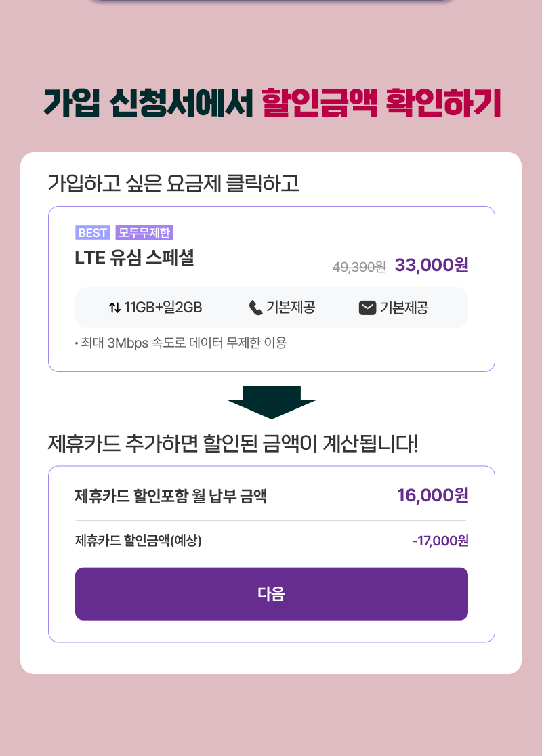
Task: Click the 33,000원 discounted price
Action: tap(432, 265)
